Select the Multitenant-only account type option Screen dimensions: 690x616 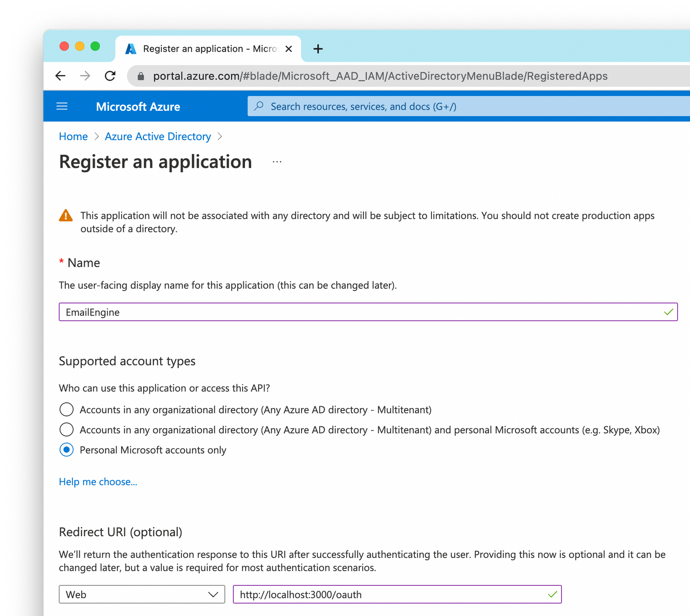(66, 410)
